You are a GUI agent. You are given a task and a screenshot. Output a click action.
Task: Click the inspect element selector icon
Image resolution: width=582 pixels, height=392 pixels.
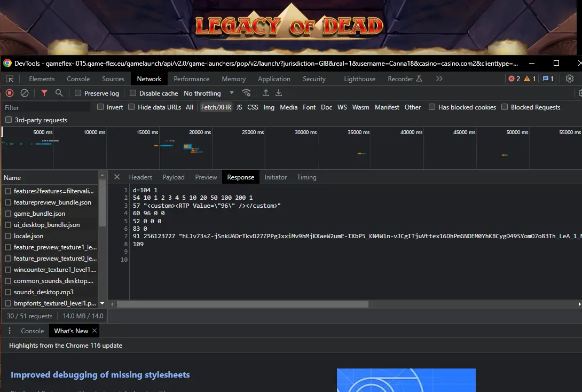[10, 79]
